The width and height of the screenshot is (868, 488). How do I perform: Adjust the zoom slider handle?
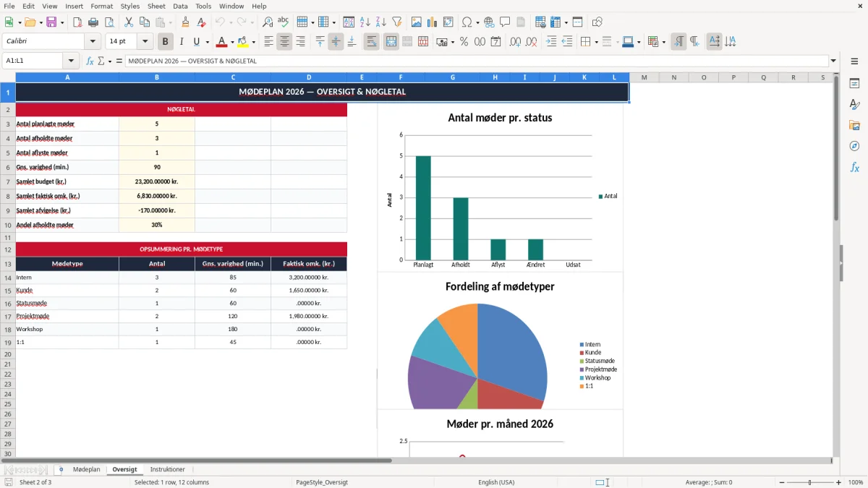point(809,482)
